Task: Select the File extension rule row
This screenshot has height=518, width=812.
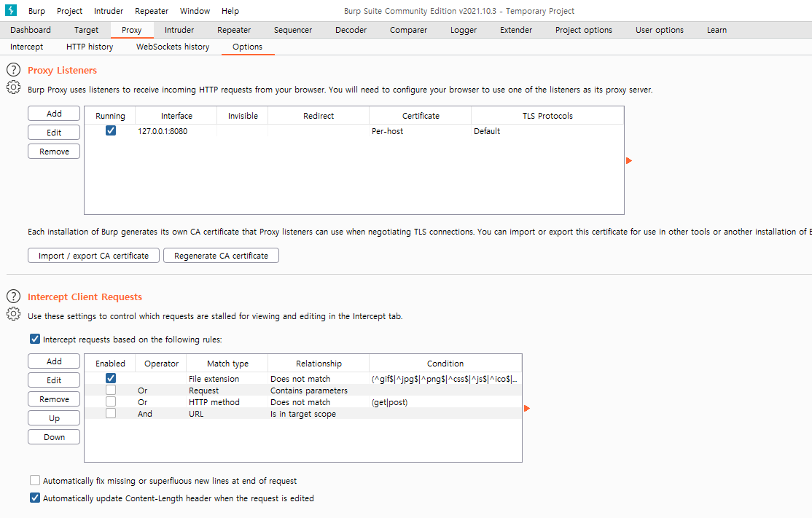Action: pyautogui.click(x=303, y=378)
